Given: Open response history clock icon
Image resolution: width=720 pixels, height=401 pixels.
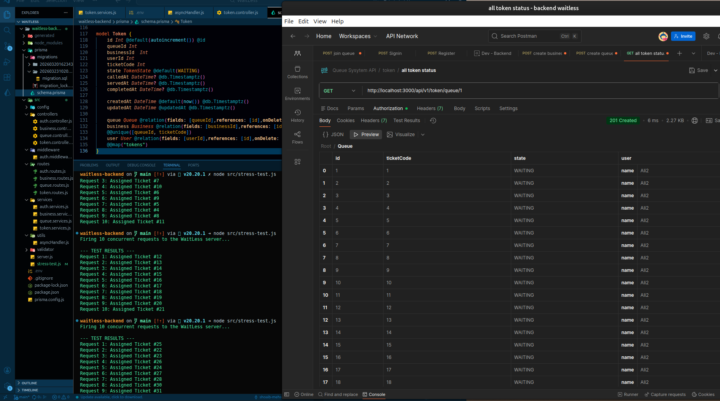Looking at the screenshot, I should coord(433,121).
